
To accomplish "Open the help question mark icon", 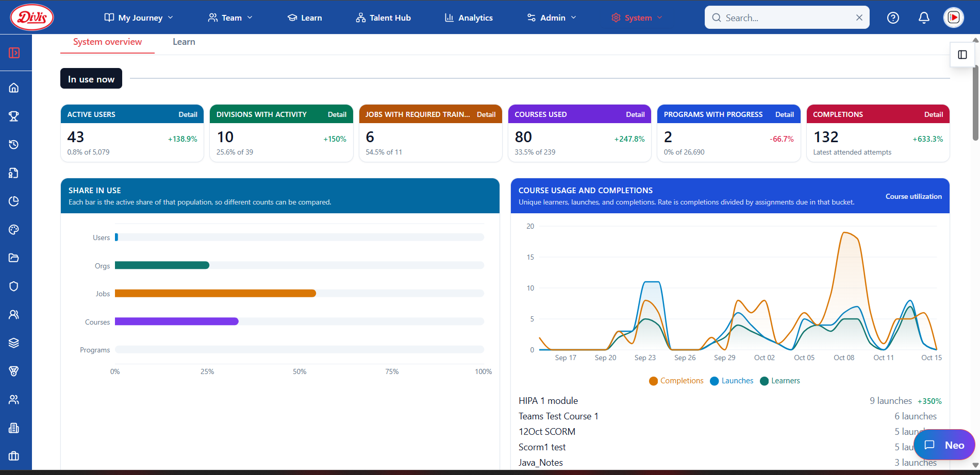I will [x=893, y=18].
